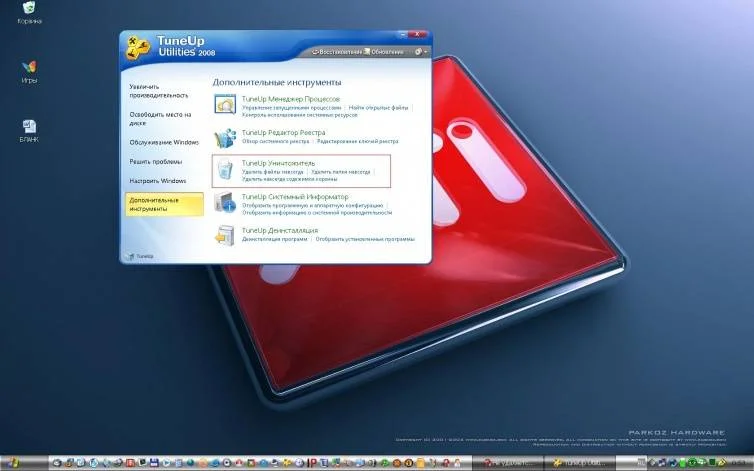This screenshot has height=471, width=754.
Task: Click the Удалить файлы навсегда link
Action: click(x=273, y=172)
